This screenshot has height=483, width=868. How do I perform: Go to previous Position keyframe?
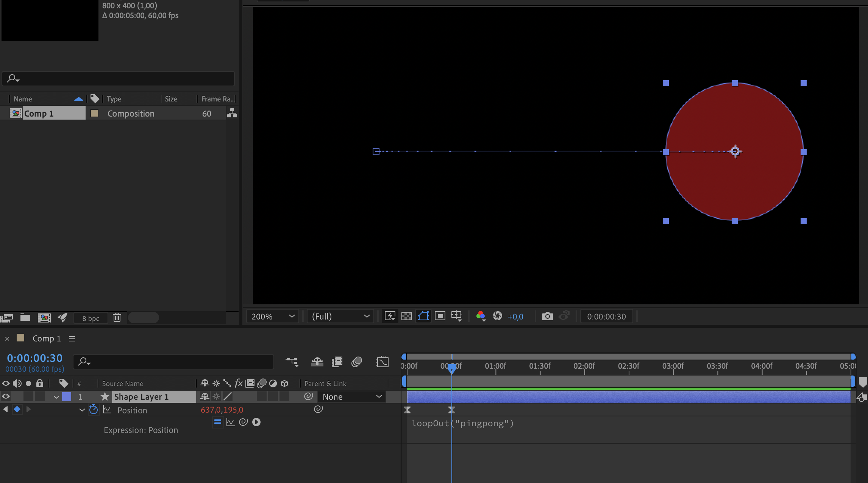(5, 409)
